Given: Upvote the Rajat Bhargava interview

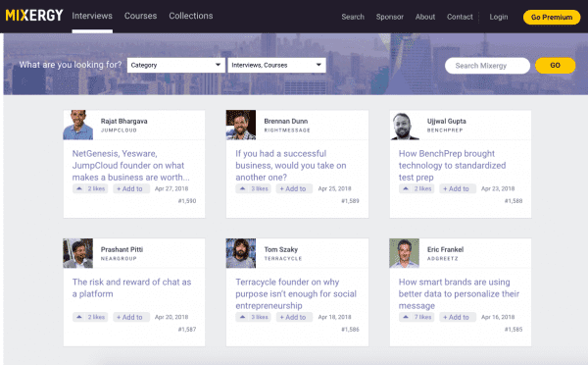Looking at the screenshot, I should pos(90,188).
